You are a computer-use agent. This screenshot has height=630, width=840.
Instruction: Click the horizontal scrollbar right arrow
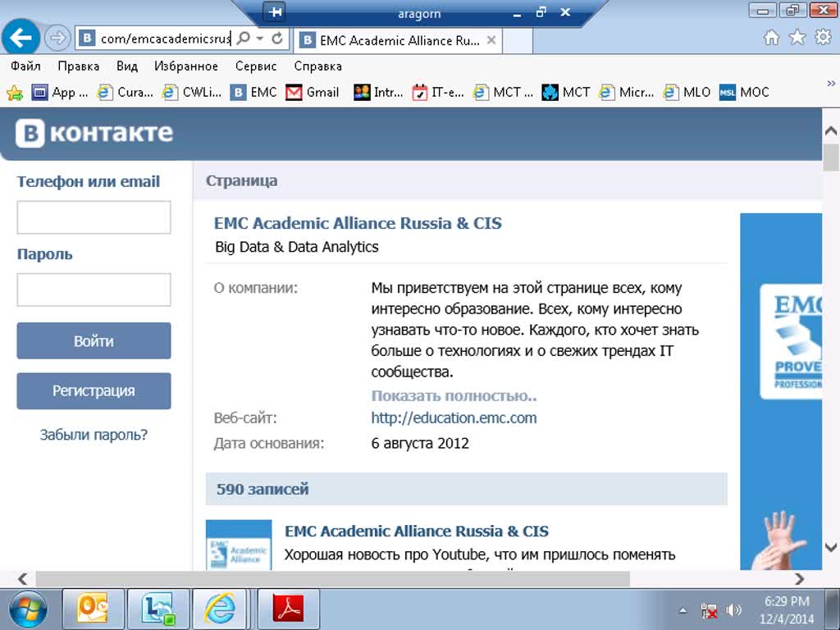799,578
